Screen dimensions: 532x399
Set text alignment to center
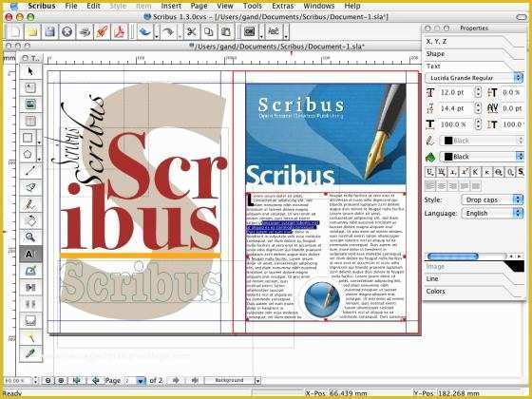(x=442, y=186)
